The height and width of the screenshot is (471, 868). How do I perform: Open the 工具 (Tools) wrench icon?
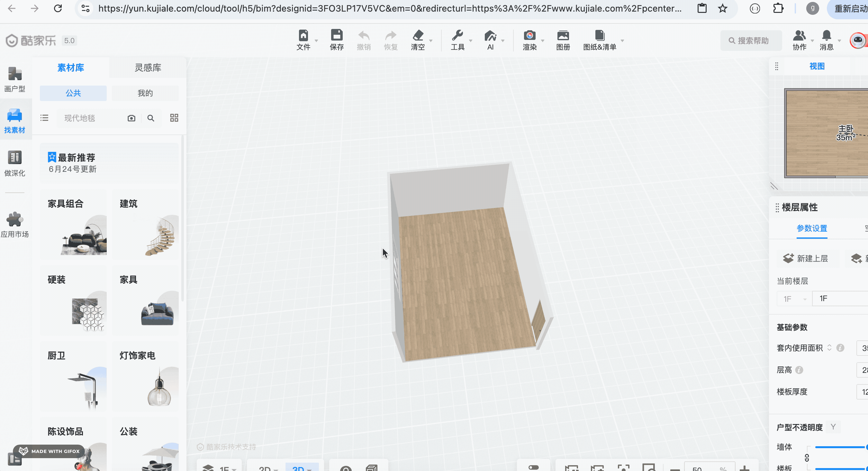(457, 35)
